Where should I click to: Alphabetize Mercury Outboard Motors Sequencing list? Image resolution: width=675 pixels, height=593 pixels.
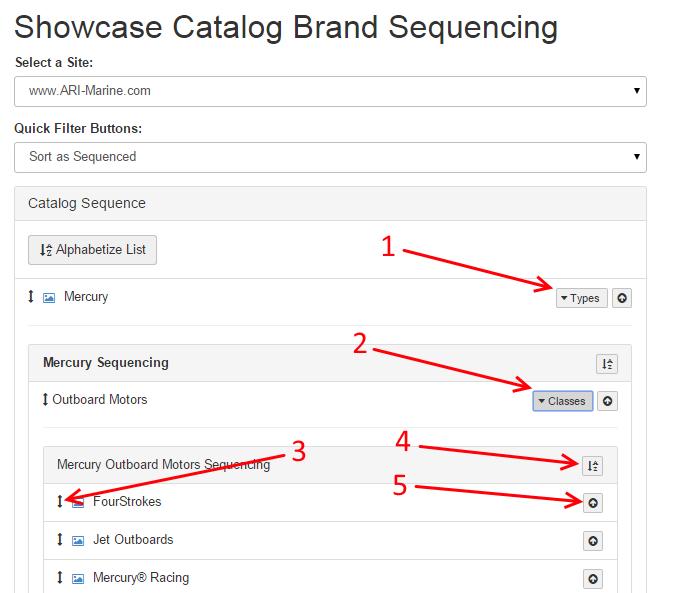coord(593,466)
